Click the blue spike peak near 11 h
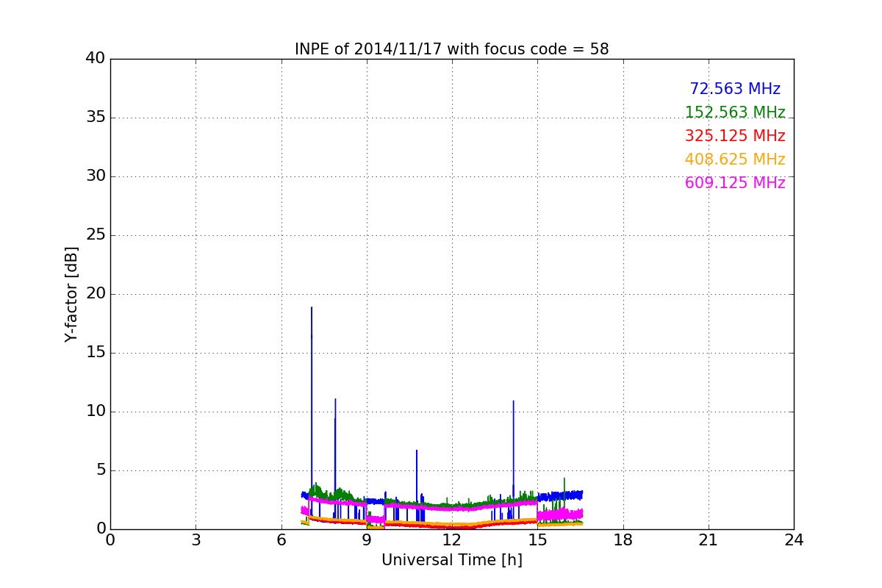This screenshot has height=588, width=882. point(417,451)
